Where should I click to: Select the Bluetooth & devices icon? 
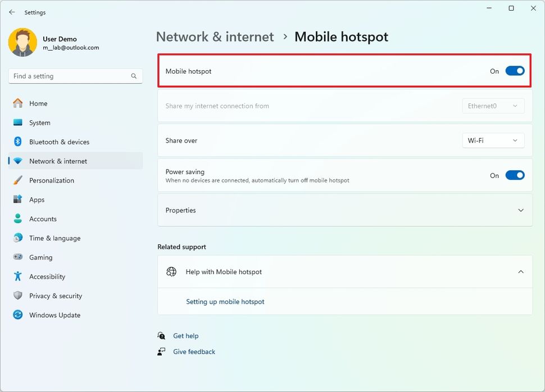(18, 142)
